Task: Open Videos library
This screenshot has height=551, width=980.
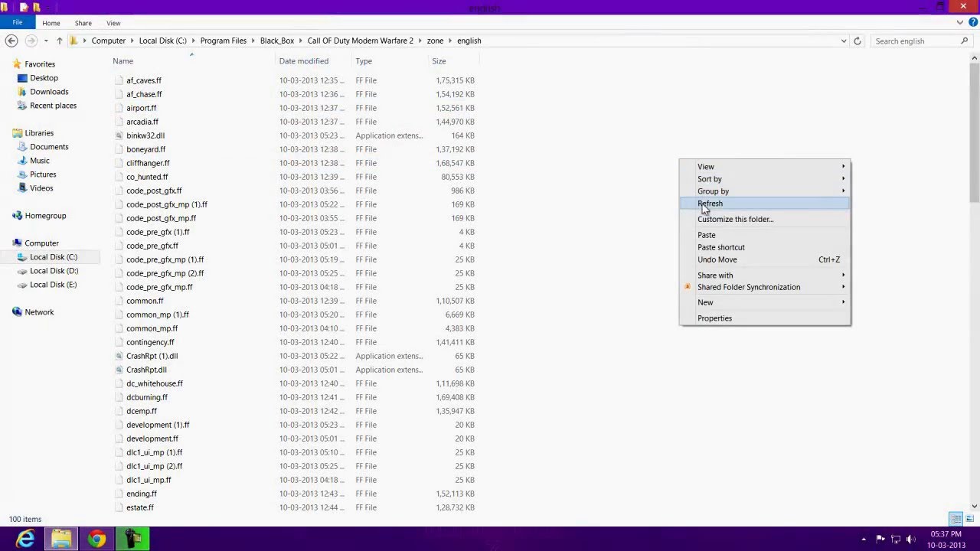Action: pos(41,188)
